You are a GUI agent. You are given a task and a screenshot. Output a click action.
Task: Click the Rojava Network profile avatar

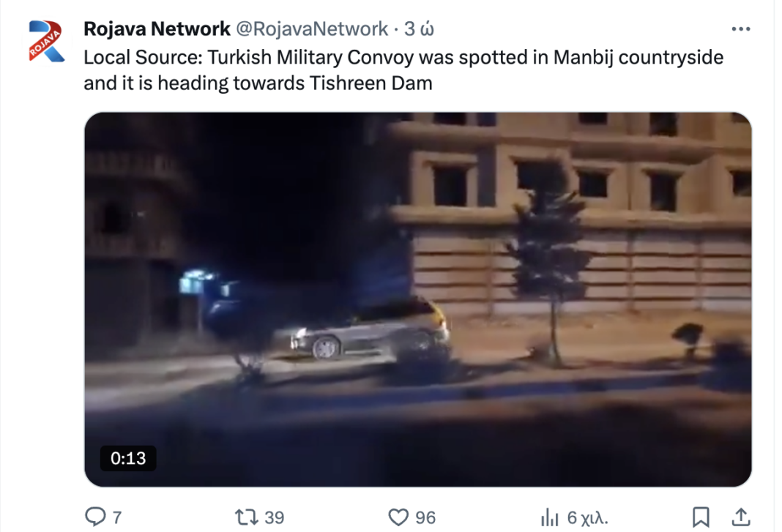[46, 42]
